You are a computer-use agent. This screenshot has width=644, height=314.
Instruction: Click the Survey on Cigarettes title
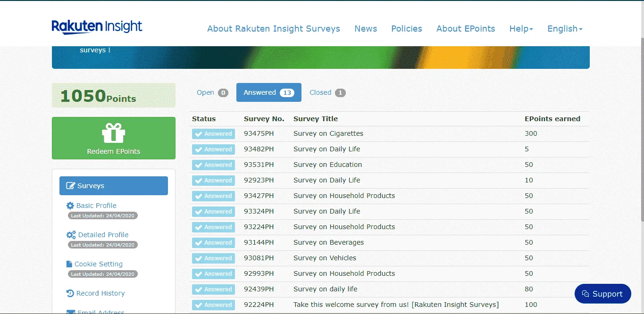pos(328,133)
